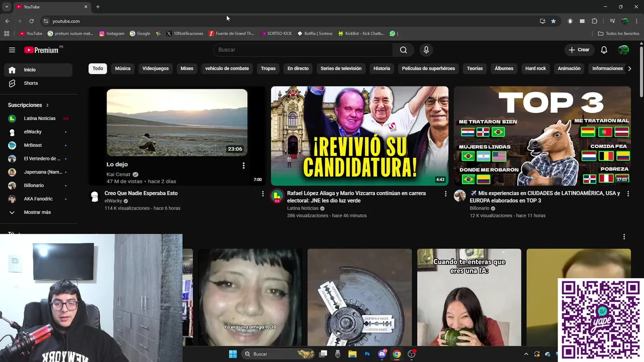Bookmark this page with star icon

point(553,21)
